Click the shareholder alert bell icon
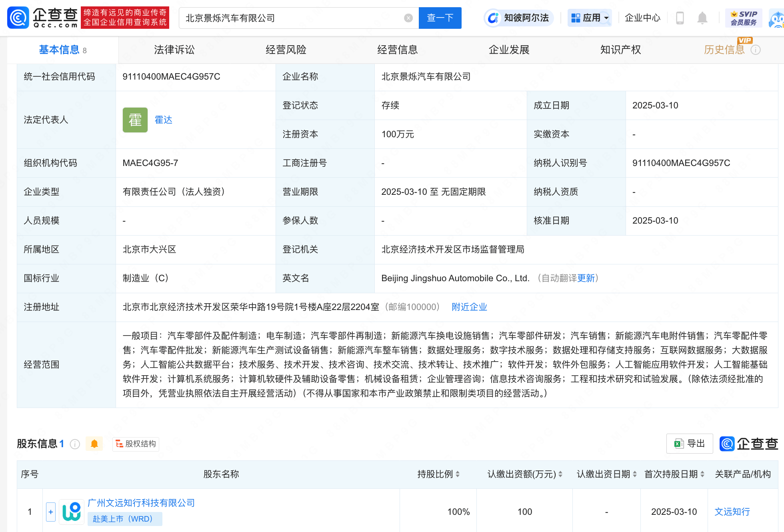 [94, 444]
